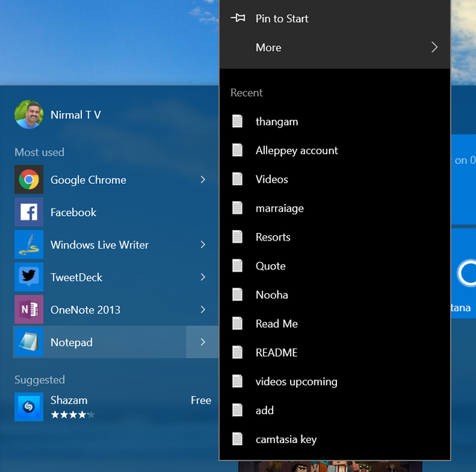The width and height of the screenshot is (476, 472).
Task: Click the pin icon beside Pin to Start
Action: [x=238, y=18]
